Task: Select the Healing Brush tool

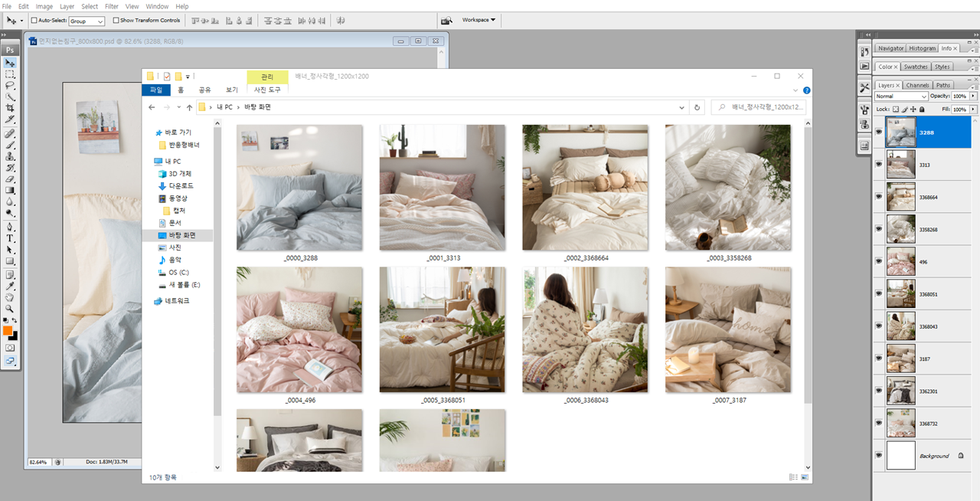Action: (x=11, y=133)
